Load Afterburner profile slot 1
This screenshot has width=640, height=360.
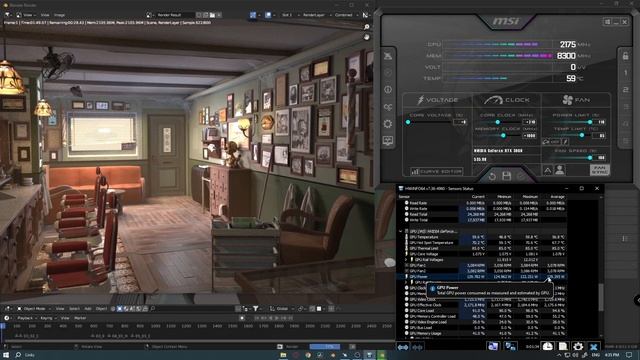point(625,73)
